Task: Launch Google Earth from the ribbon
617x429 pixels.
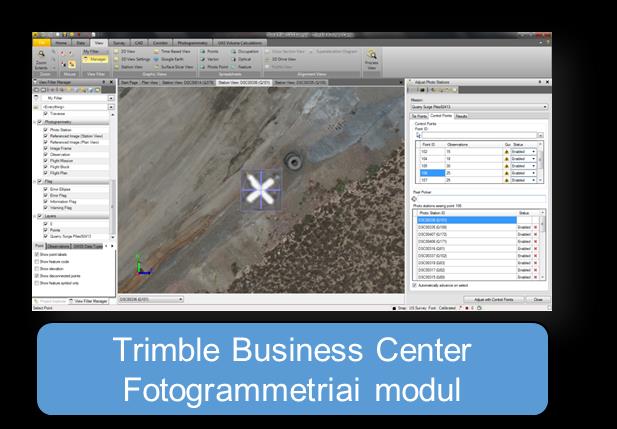Action: 168,59
